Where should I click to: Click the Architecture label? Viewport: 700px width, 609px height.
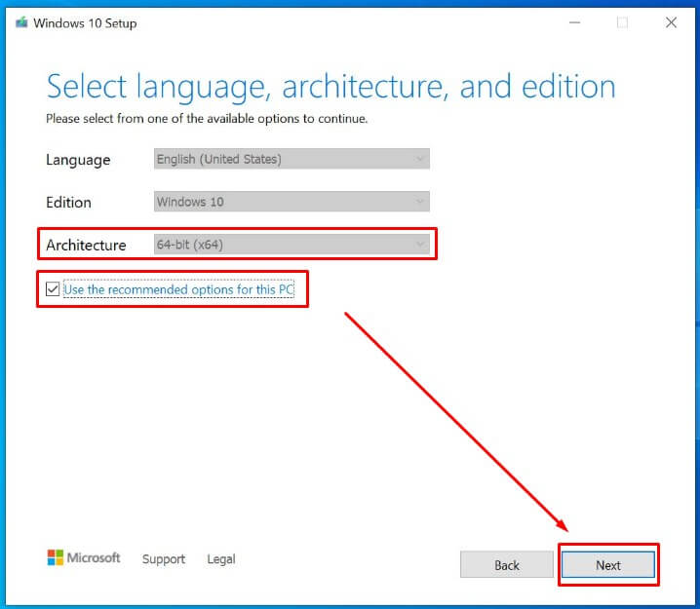tap(86, 245)
